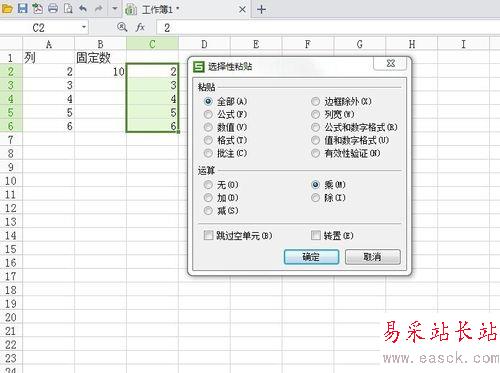The height and width of the screenshot is (373, 500).
Task: Open the insert function fx button
Action: (x=140, y=27)
